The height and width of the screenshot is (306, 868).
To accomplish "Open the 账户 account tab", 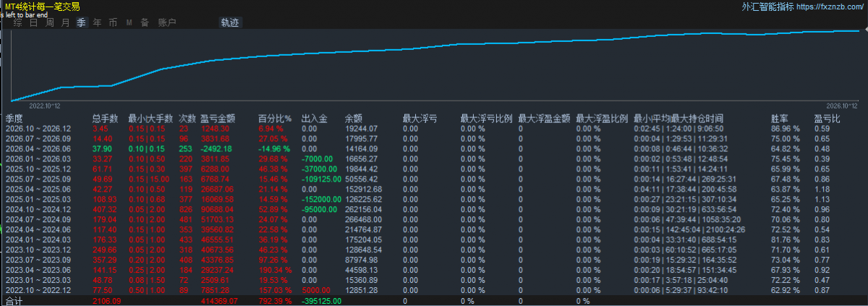I will pos(166,22).
